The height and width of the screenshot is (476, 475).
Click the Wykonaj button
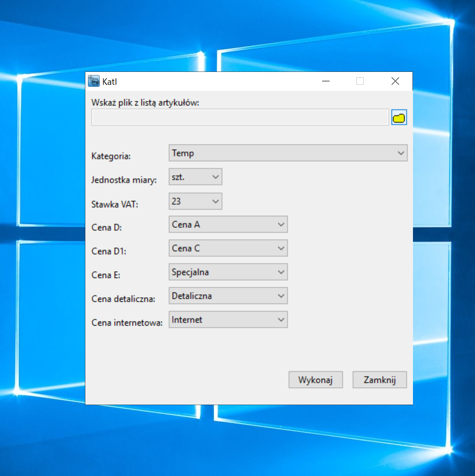pos(316,380)
